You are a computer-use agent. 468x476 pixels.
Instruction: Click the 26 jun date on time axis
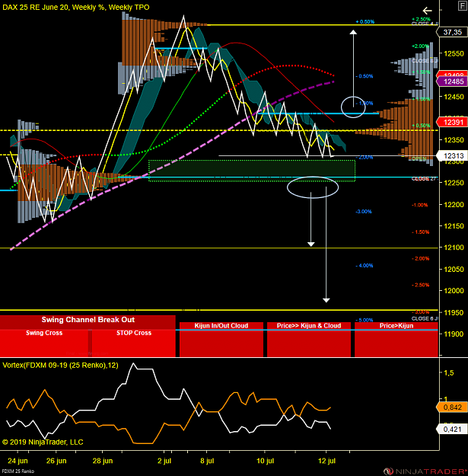point(56,461)
